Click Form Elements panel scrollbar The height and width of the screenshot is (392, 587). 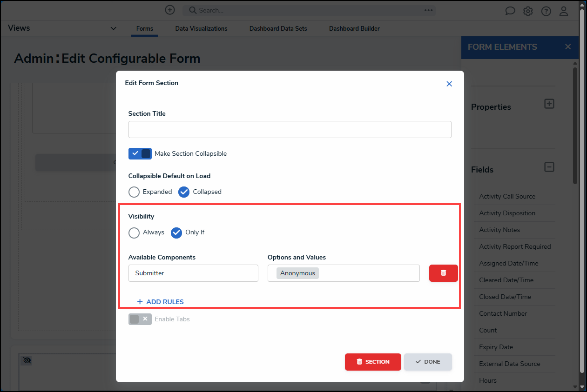(x=575, y=126)
